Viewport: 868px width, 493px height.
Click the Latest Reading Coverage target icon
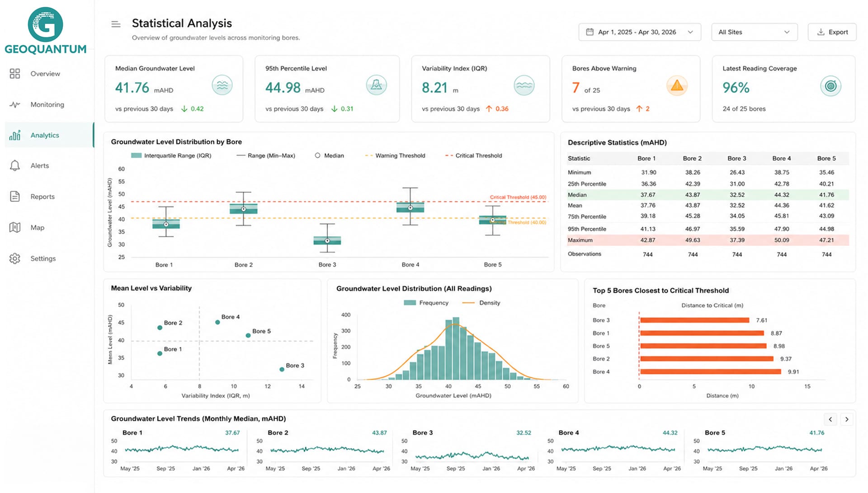pyautogui.click(x=830, y=86)
